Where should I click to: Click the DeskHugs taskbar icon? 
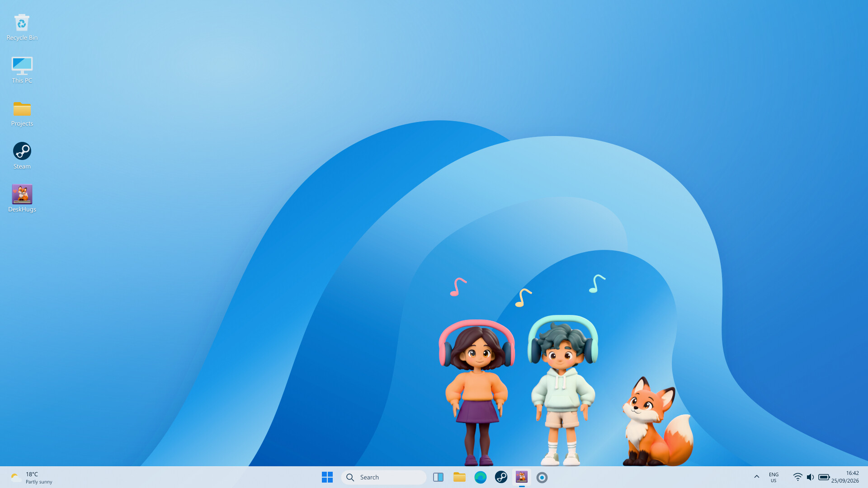[522, 477]
